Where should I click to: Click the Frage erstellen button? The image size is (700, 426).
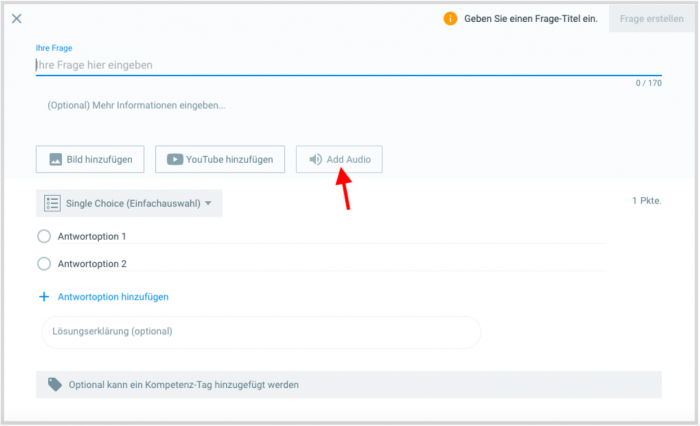[x=651, y=19]
